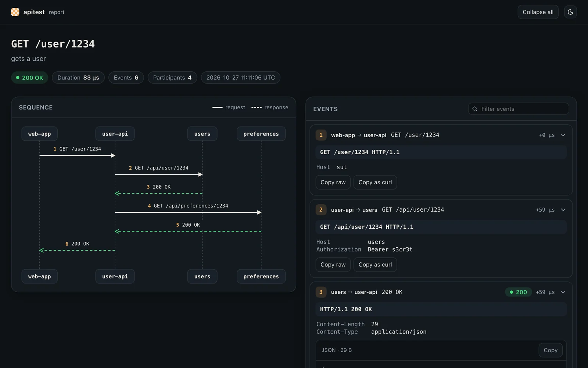Image resolution: width=588 pixels, height=368 pixels.
Task: Click sequence message '1 GET /user/1234'
Action: (77, 149)
